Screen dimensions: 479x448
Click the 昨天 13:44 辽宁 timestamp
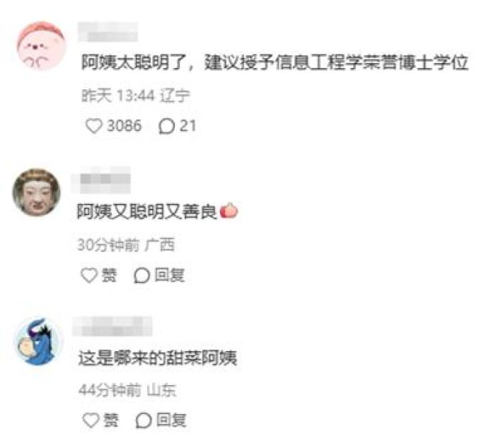pos(136,96)
